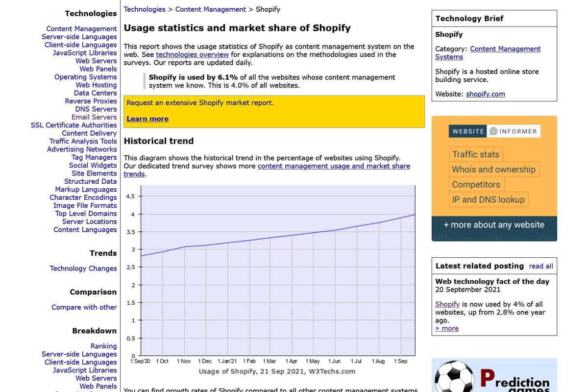Open Social Widgets link
The image size is (588, 392).
[x=93, y=166]
